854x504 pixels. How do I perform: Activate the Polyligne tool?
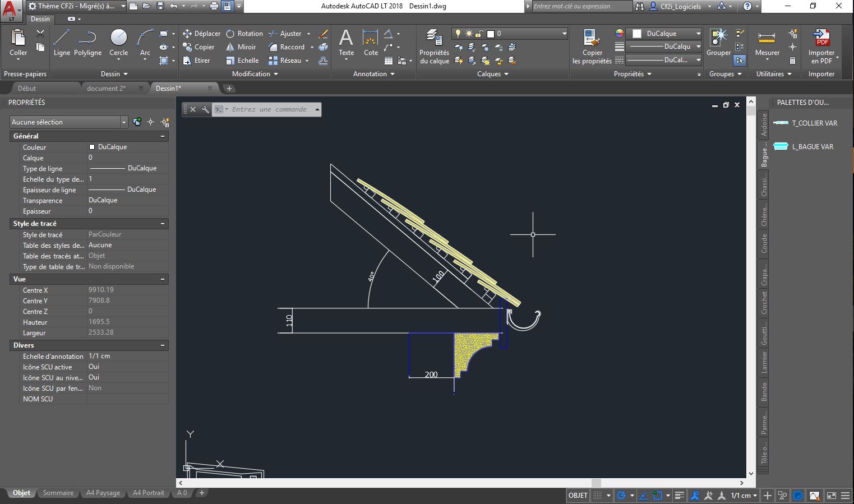click(87, 43)
